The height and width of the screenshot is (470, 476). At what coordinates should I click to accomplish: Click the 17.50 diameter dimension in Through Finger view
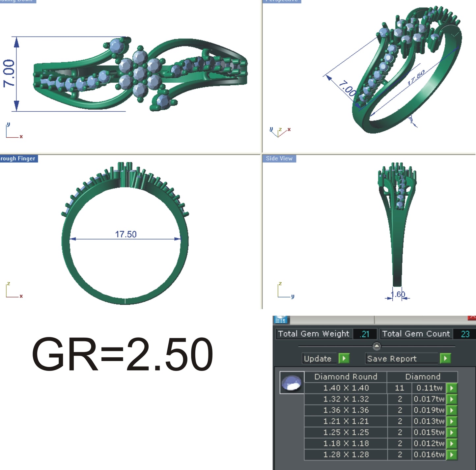[x=126, y=234]
